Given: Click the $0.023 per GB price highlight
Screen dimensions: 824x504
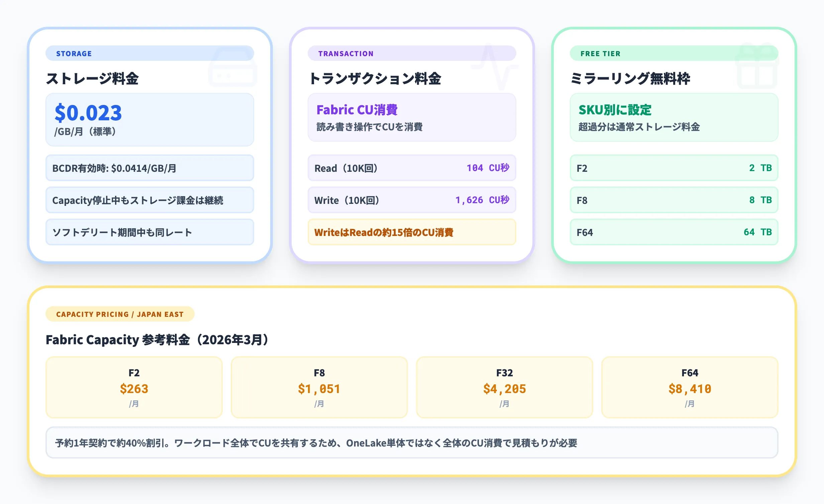Looking at the screenshot, I should (149, 119).
